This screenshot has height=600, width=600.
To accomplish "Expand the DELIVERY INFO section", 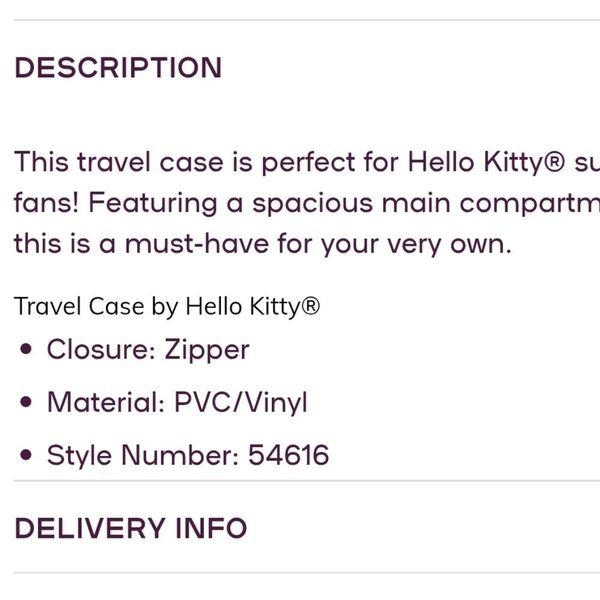I will coord(130,528).
